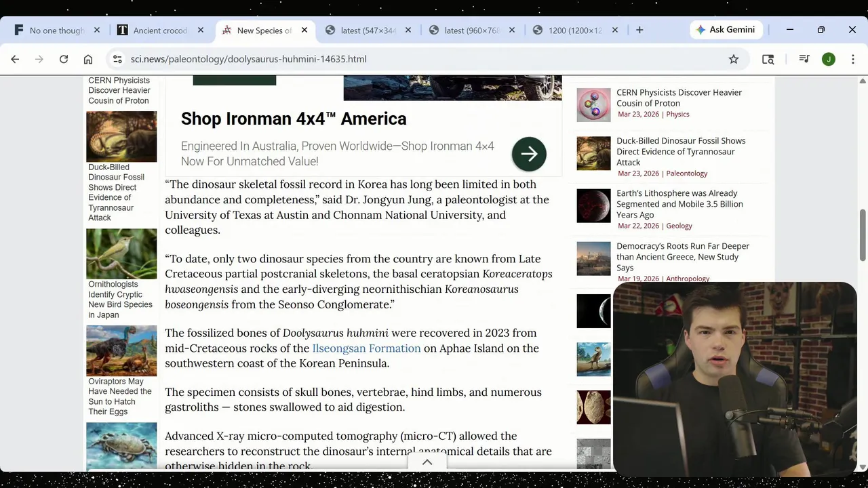Image resolution: width=868 pixels, height=488 pixels.
Task: Close the 'No one though' tab
Action: click(97, 30)
